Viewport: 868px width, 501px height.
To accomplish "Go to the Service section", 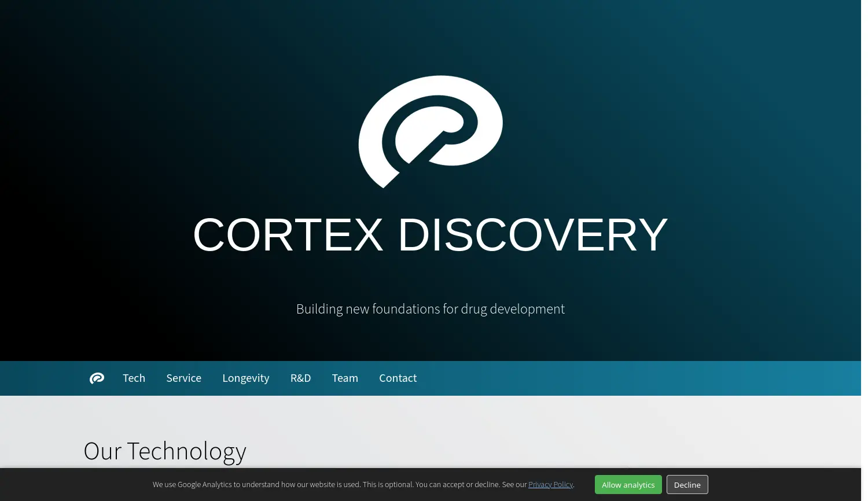I will point(184,378).
